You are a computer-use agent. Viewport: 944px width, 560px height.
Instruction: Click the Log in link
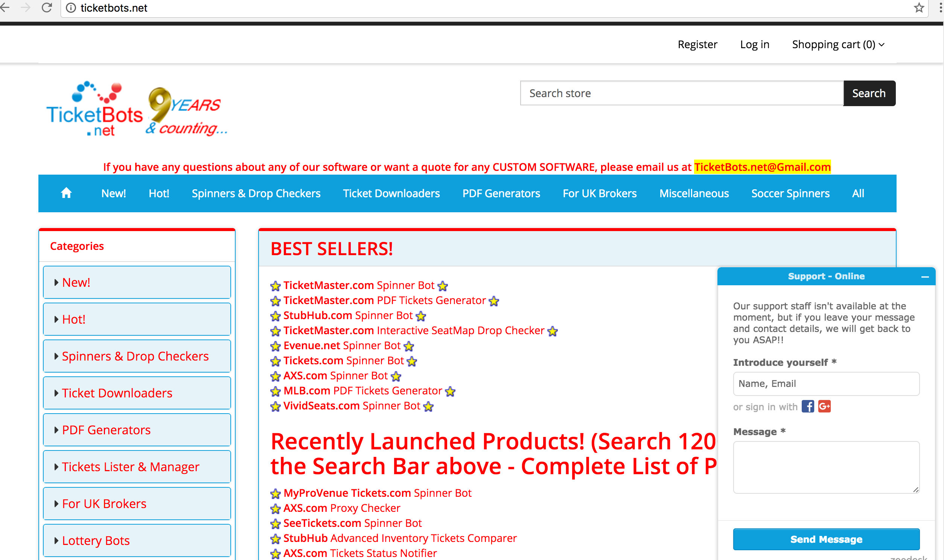[755, 44]
